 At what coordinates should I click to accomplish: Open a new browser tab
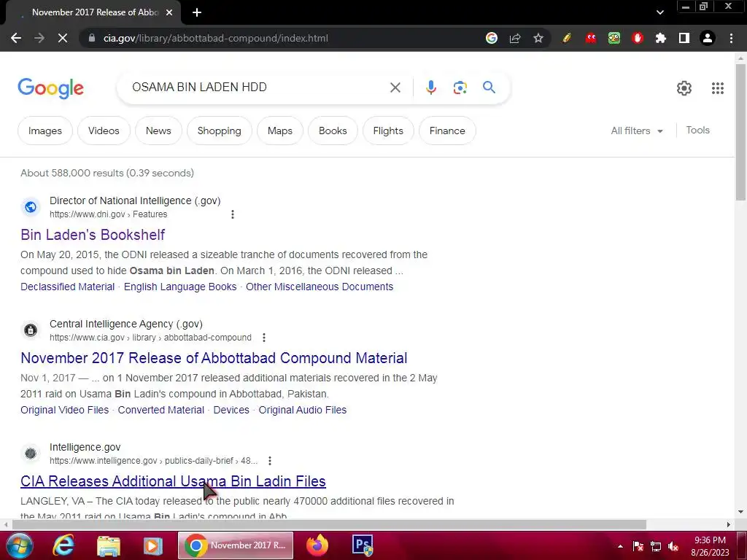tap(197, 13)
